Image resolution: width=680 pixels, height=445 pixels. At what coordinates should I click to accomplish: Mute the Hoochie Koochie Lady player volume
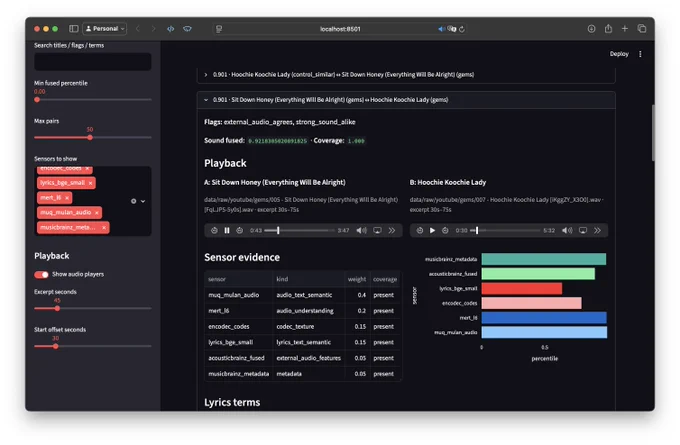(x=567, y=230)
